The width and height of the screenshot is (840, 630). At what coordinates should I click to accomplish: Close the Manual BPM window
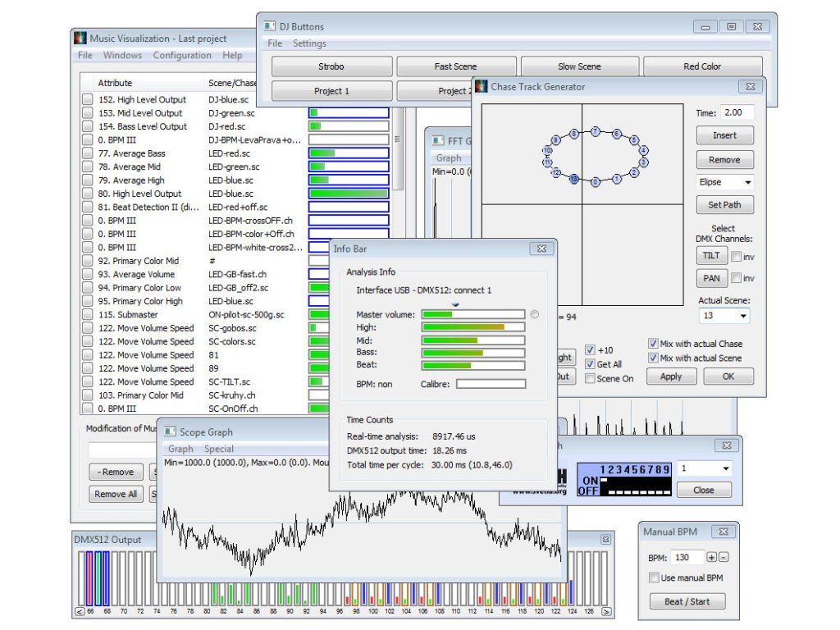point(724,532)
